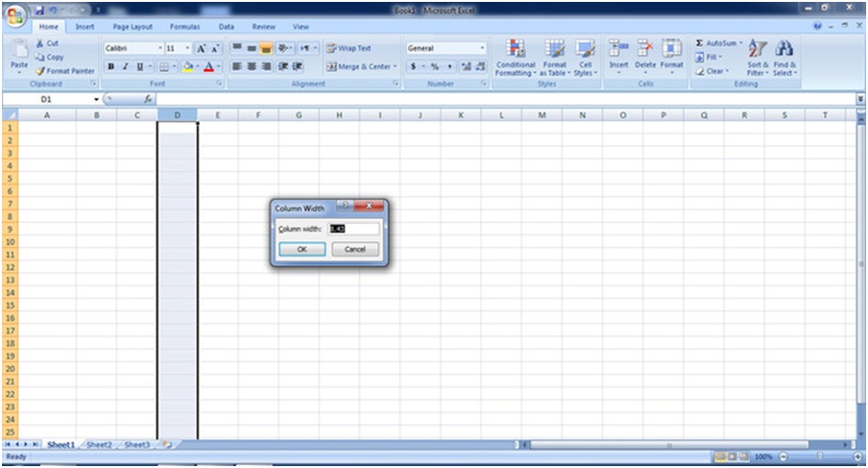Open the Name Box dropdown arrow

tap(96, 99)
